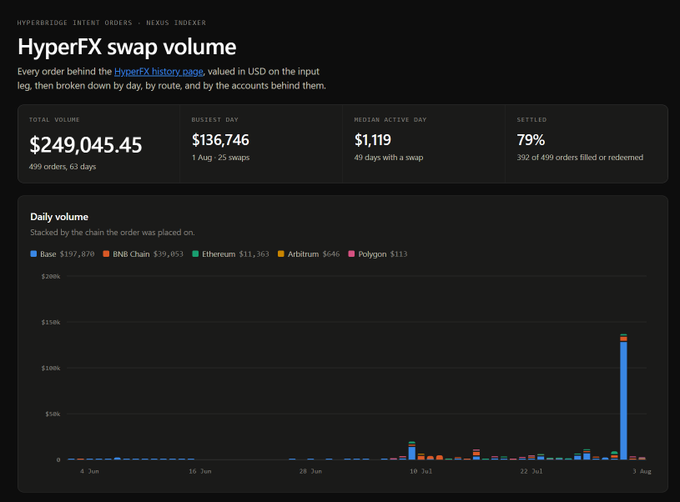The height and width of the screenshot is (502, 680).
Task: Click the pink Polygon legend swatch
Action: click(351, 254)
